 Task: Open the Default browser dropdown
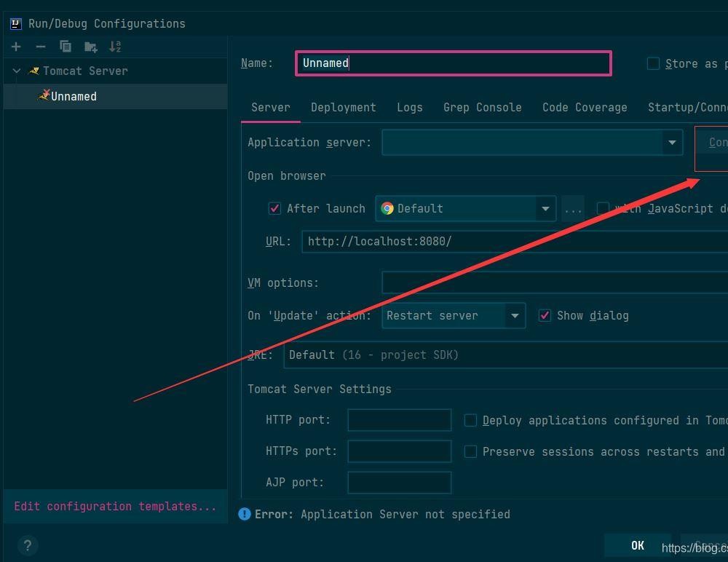click(x=545, y=209)
